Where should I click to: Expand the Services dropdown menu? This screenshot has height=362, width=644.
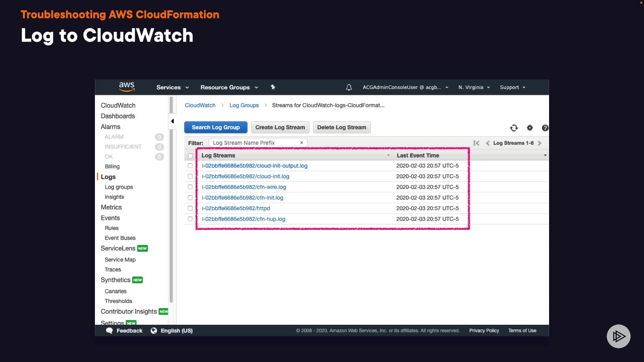pyautogui.click(x=172, y=87)
